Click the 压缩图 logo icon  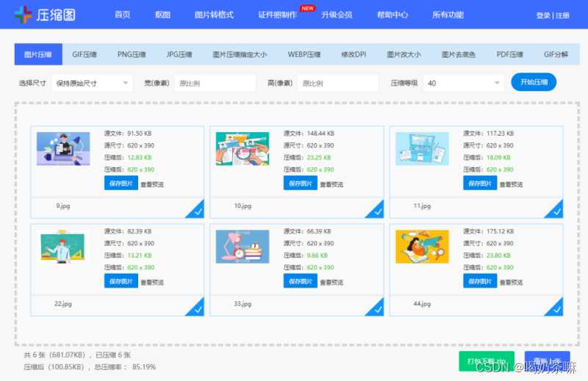tap(24, 15)
